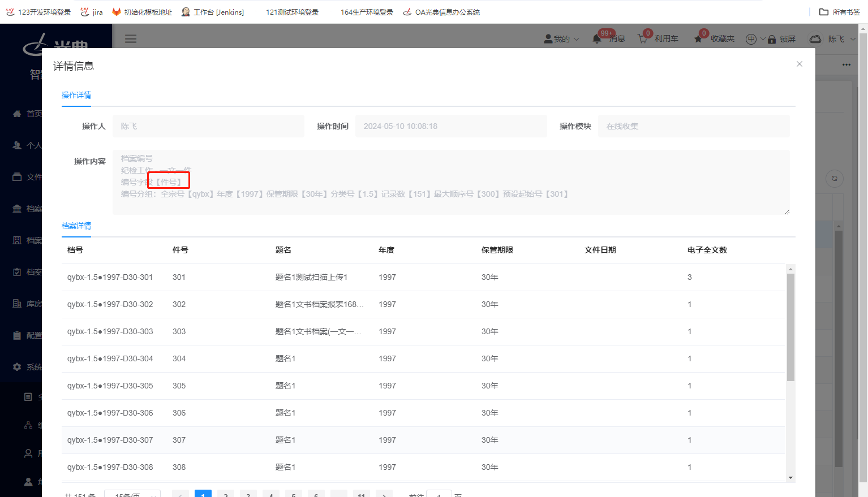868x497 pixels.
Task: Click 电子全文数 value 3 in row 301
Action: point(690,277)
